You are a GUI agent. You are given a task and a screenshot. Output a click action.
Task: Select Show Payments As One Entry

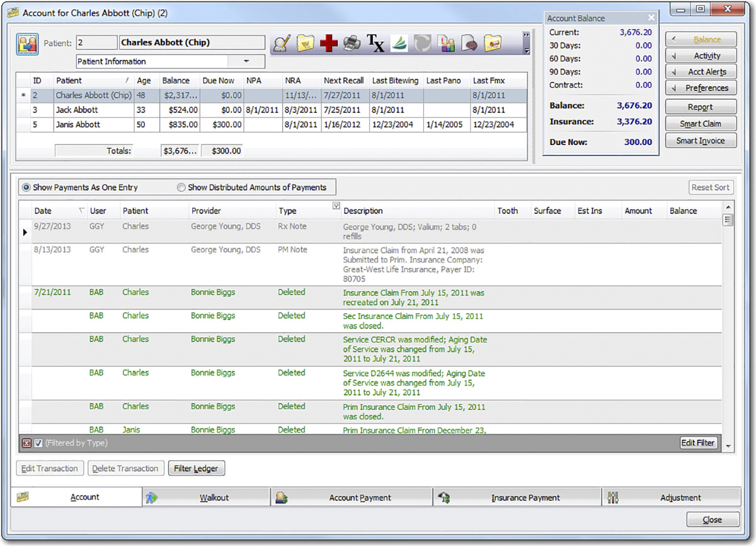tap(26, 187)
